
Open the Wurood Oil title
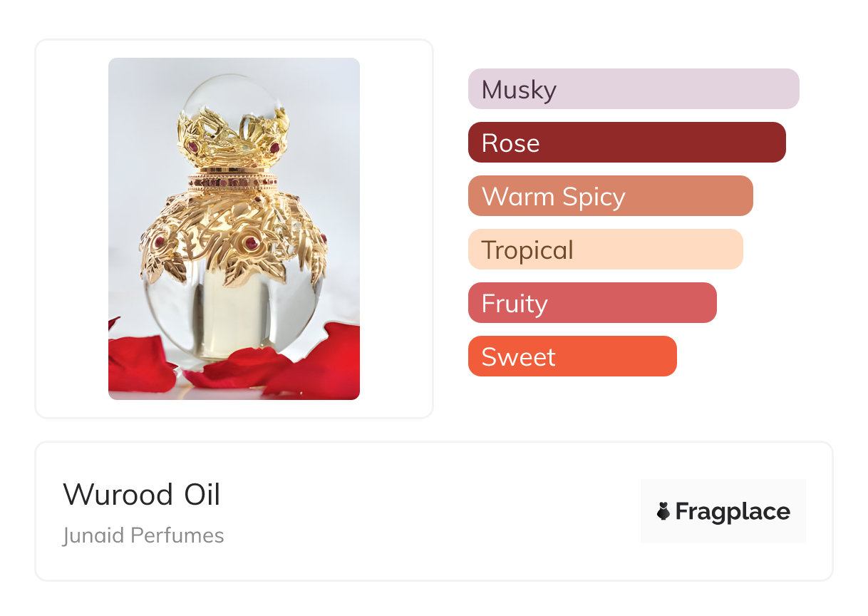tap(142, 495)
